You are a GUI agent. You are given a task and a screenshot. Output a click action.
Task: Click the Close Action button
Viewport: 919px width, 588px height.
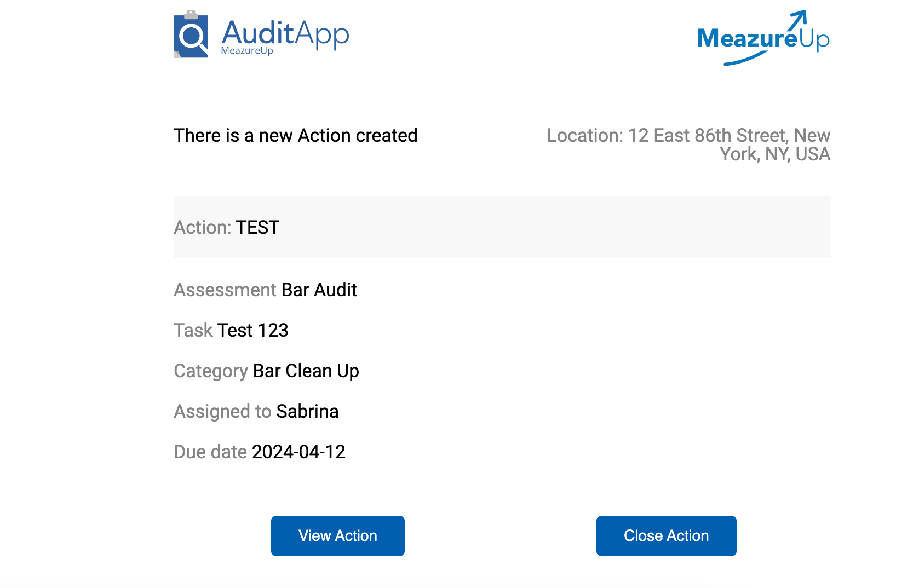667,536
